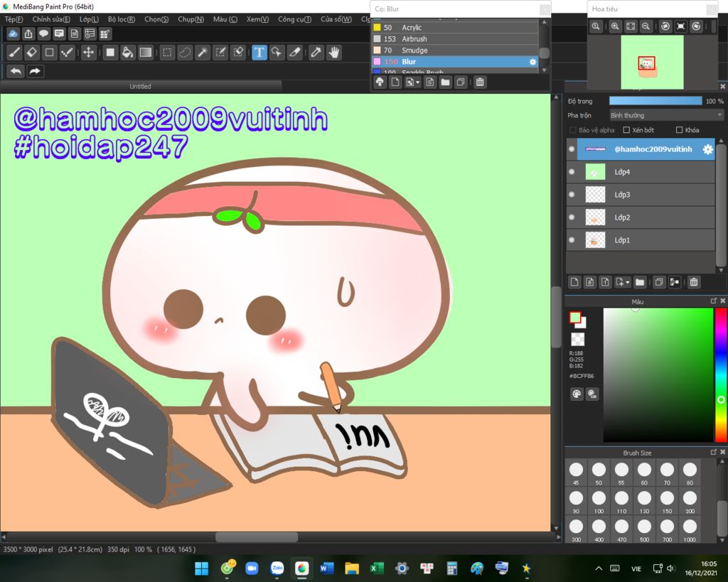Zoom in using the Navigator magnifier plus
728x582 pixels.
point(615,26)
